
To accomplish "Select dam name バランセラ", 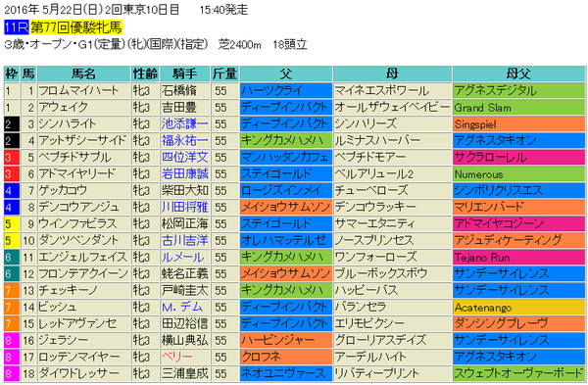I will (360, 307).
